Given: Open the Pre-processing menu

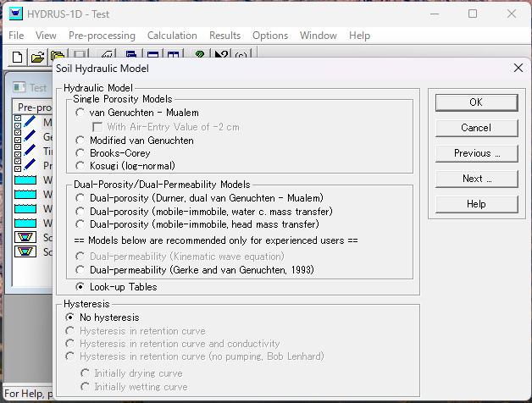Looking at the screenshot, I should pyautogui.click(x=102, y=36).
